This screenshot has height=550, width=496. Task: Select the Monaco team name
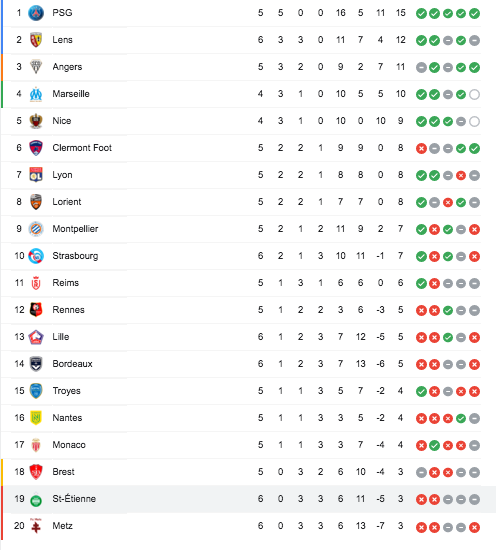pyautogui.click(x=69, y=445)
